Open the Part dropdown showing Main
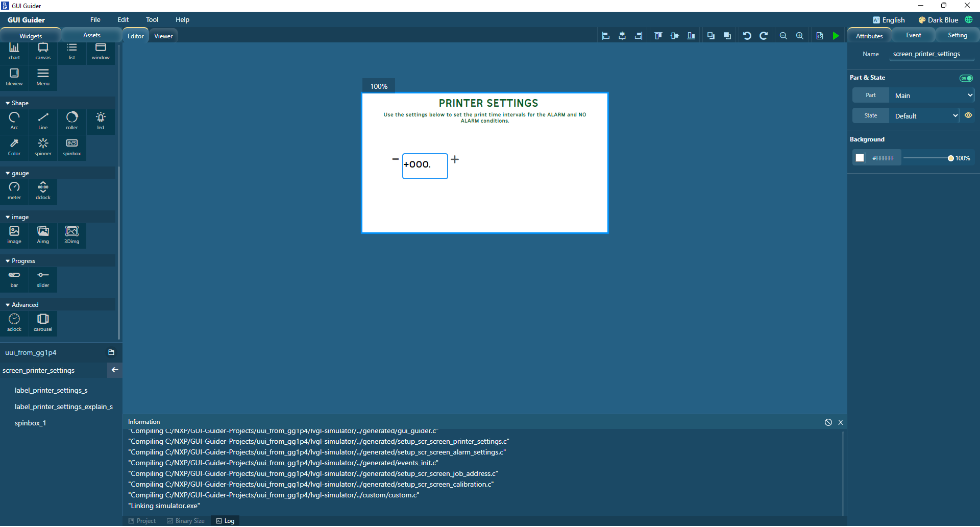 (932, 95)
